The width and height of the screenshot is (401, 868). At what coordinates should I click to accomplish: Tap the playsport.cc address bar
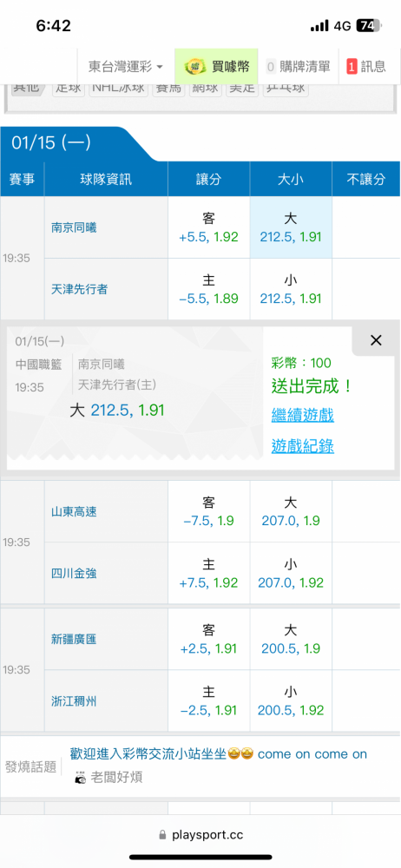point(200,834)
